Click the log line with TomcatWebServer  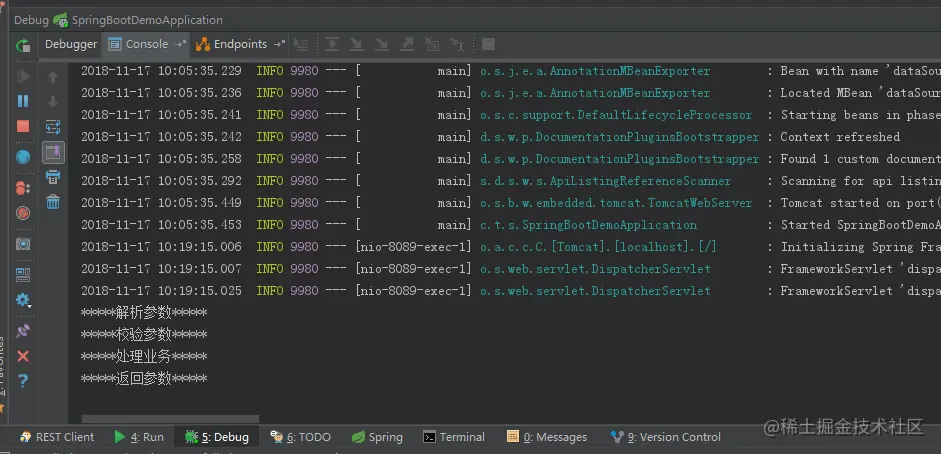pyautogui.click(x=510, y=203)
